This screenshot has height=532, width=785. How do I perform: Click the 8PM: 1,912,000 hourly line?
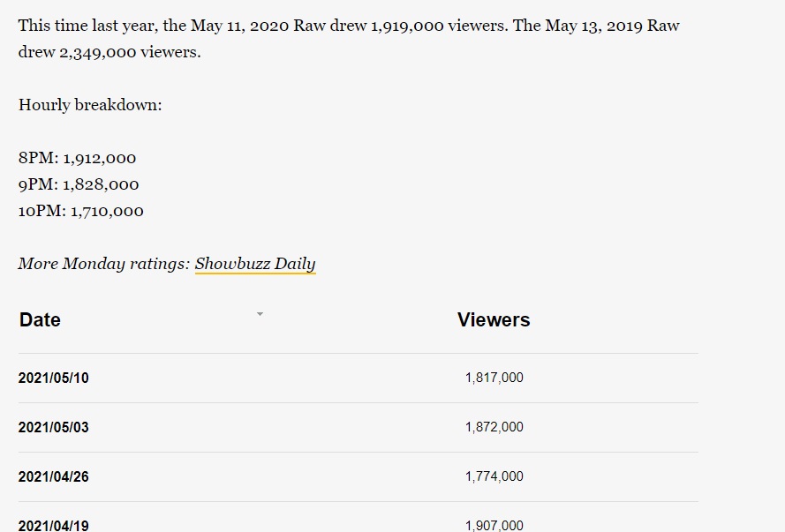click(78, 159)
